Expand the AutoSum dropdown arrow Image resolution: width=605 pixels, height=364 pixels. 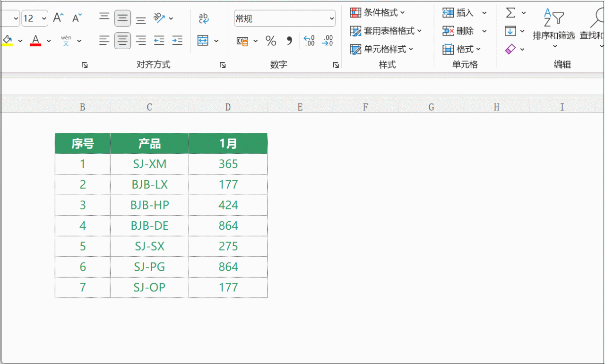pyautogui.click(x=524, y=13)
